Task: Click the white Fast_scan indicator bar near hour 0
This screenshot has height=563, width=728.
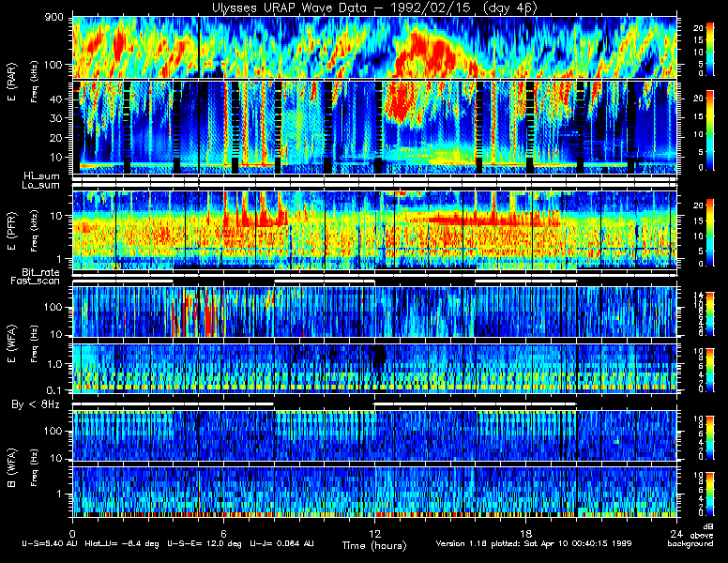Action: pos(123,281)
